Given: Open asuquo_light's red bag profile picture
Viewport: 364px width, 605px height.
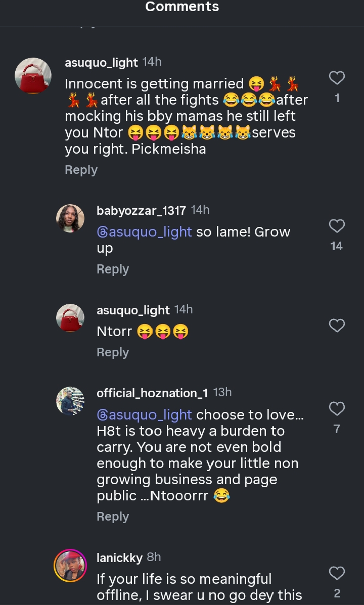Looking at the screenshot, I should pos(33,76).
